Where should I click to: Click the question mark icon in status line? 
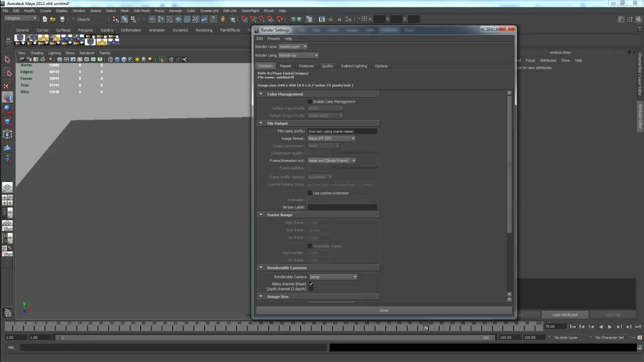click(213, 19)
